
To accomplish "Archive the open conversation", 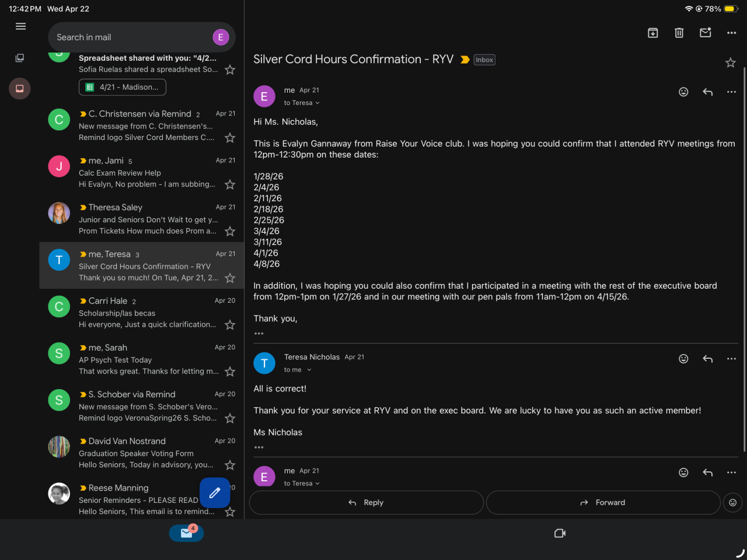I will 653,33.
